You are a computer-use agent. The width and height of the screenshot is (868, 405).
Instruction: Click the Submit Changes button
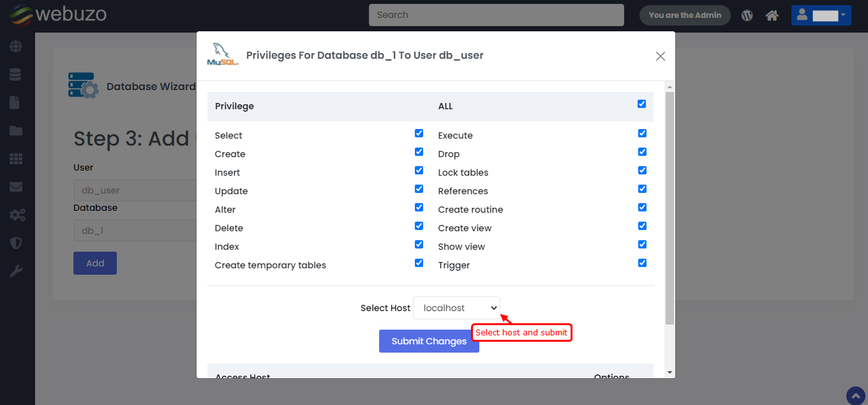pyautogui.click(x=429, y=341)
